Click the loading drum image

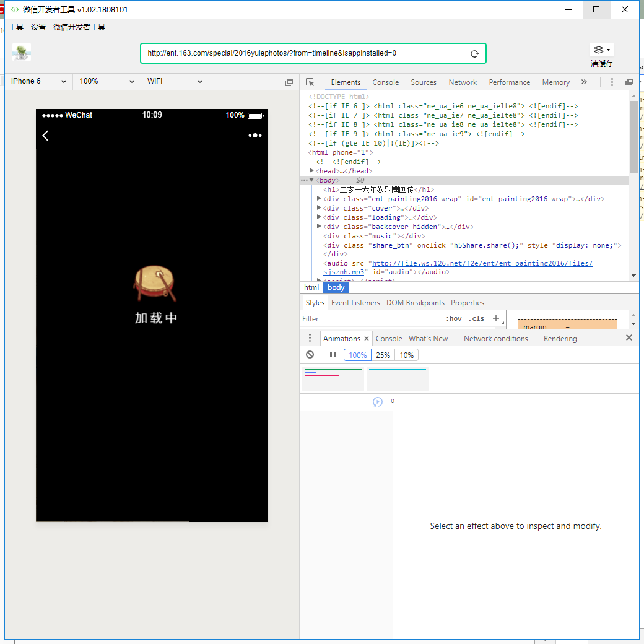click(x=155, y=284)
